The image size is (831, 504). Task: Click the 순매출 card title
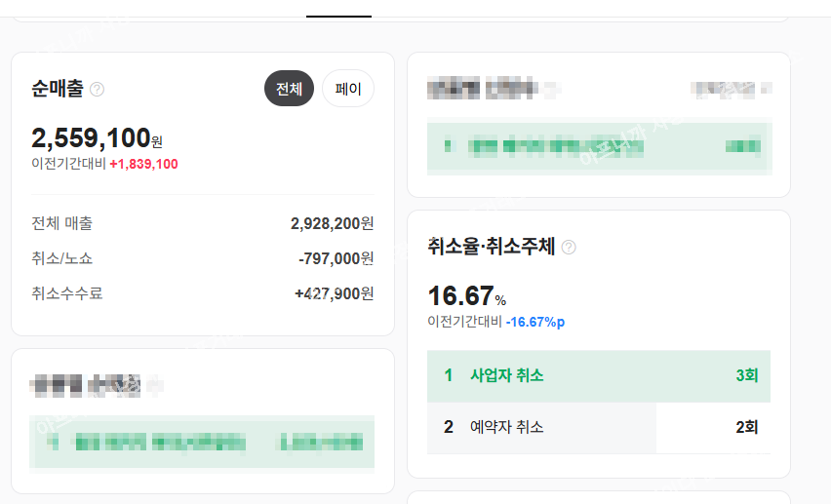[x=58, y=90]
